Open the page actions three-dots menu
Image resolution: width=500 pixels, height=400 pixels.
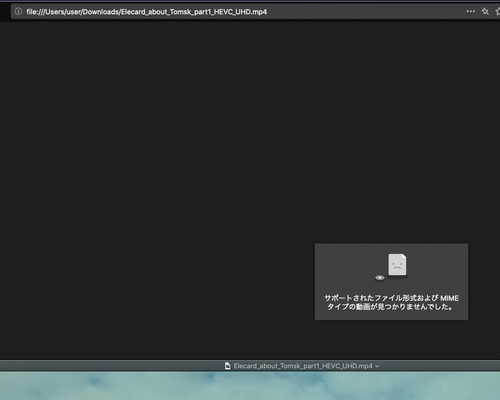click(x=471, y=11)
